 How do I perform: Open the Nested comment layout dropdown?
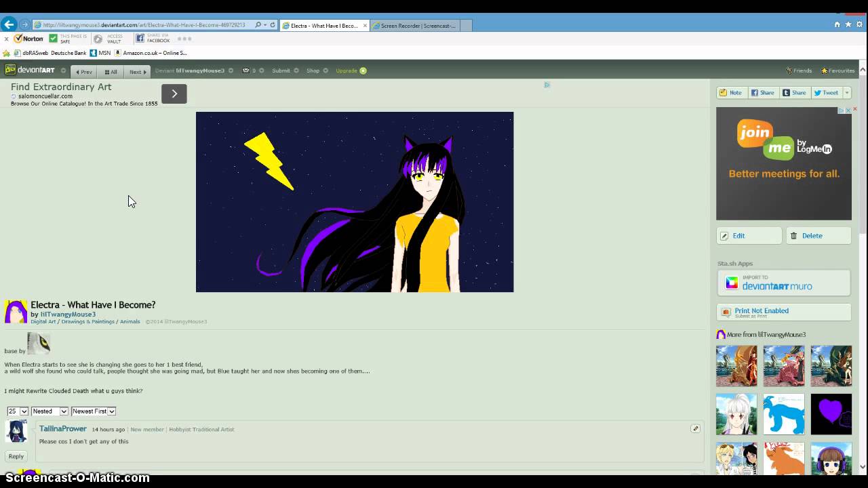(x=50, y=411)
